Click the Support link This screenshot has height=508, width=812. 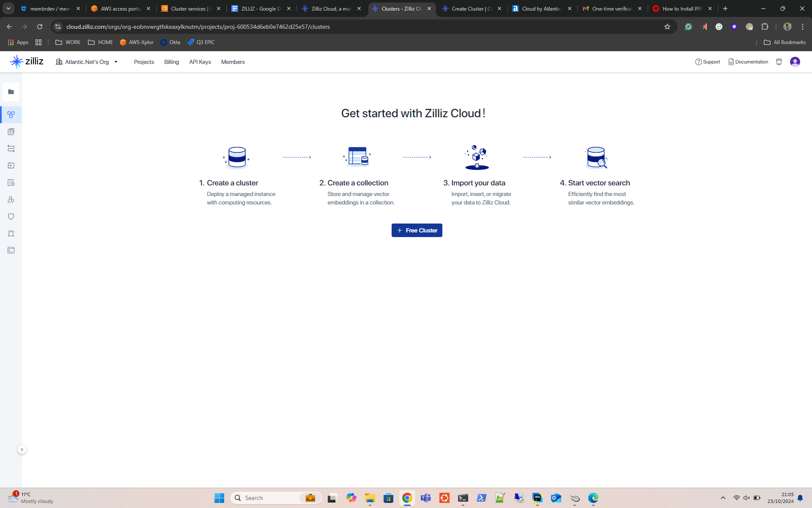click(x=708, y=62)
